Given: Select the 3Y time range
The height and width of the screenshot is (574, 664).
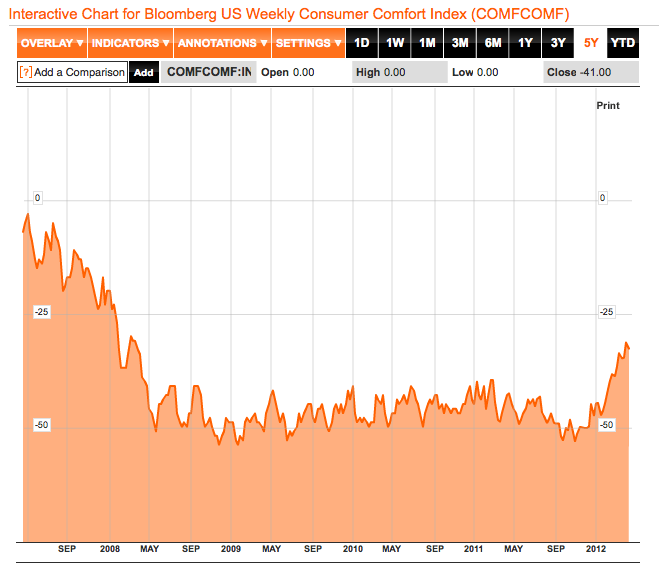Looking at the screenshot, I should pos(558,43).
